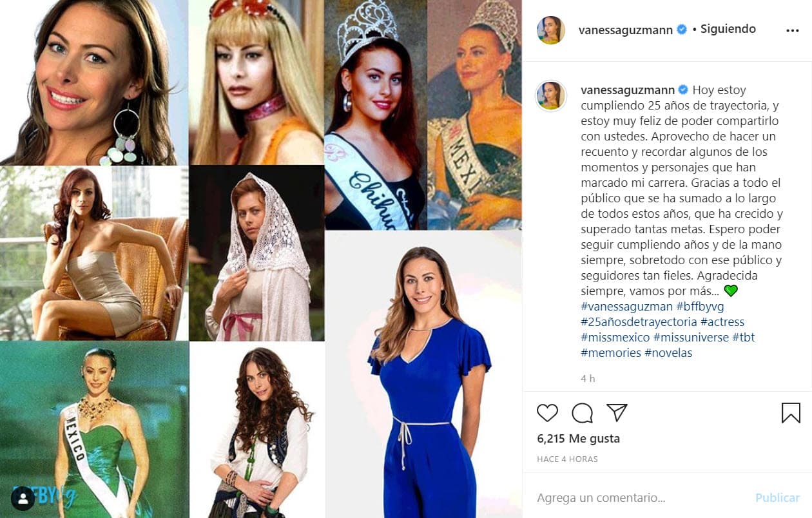
Task: Toggle the Siguiendo follow status
Action: tap(728, 28)
